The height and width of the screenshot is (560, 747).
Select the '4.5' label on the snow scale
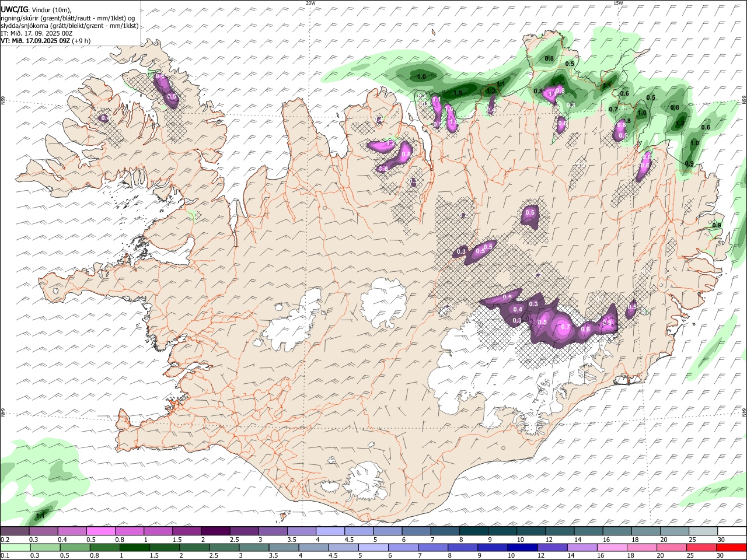click(x=349, y=540)
